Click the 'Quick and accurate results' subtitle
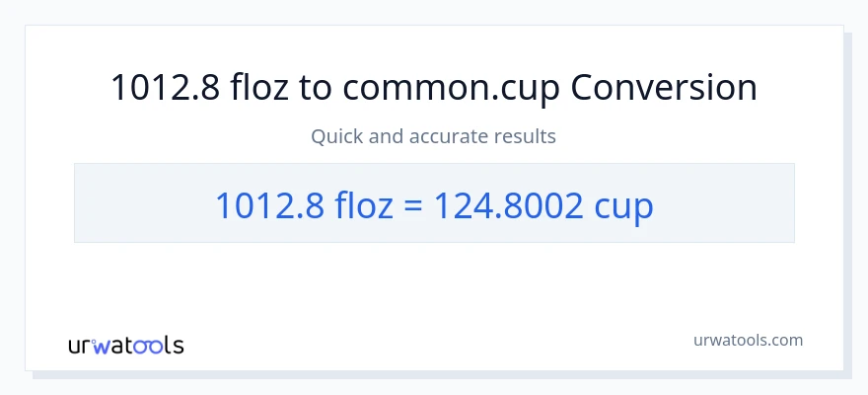The height and width of the screenshot is (395, 868). click(434, 136)
